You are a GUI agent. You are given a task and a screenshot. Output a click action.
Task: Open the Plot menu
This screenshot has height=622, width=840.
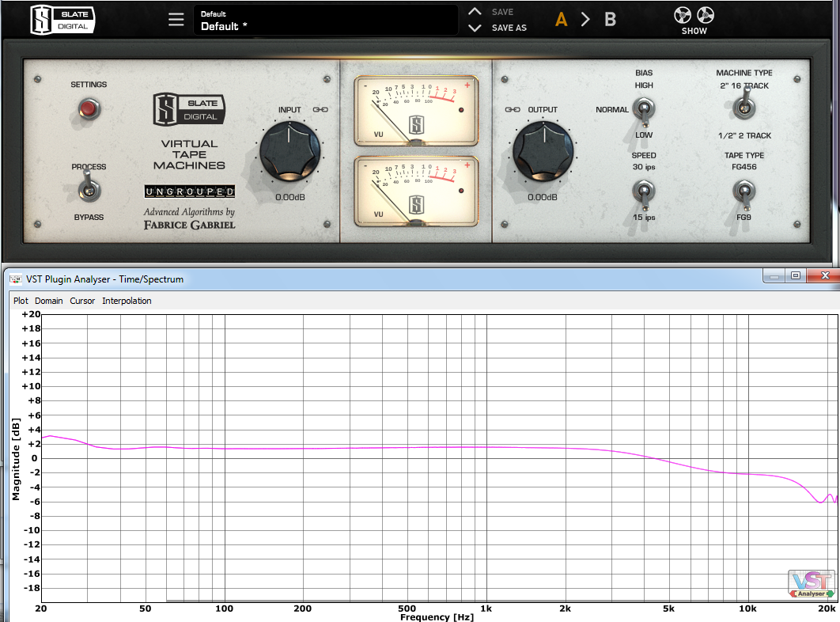(x=20, y=301)
